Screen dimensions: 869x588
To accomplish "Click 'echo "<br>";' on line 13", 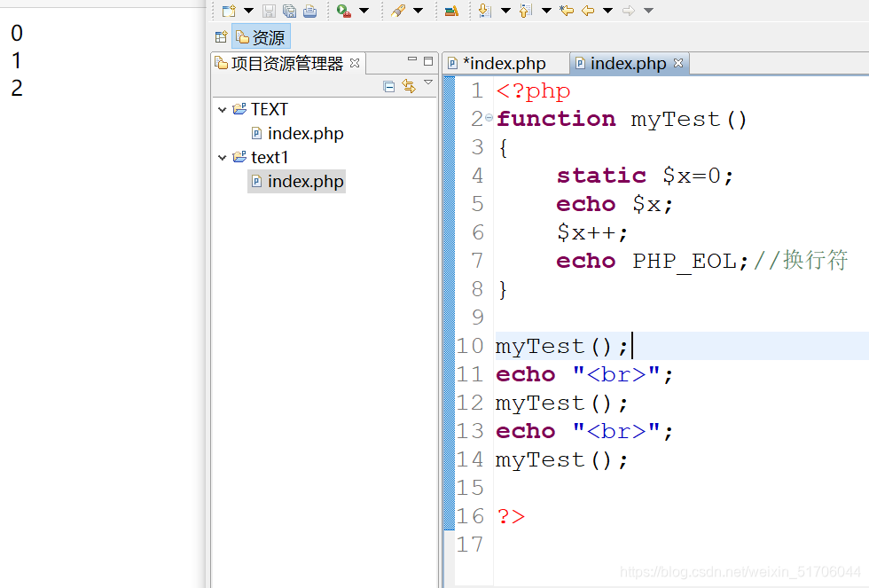I will [584, 431].
